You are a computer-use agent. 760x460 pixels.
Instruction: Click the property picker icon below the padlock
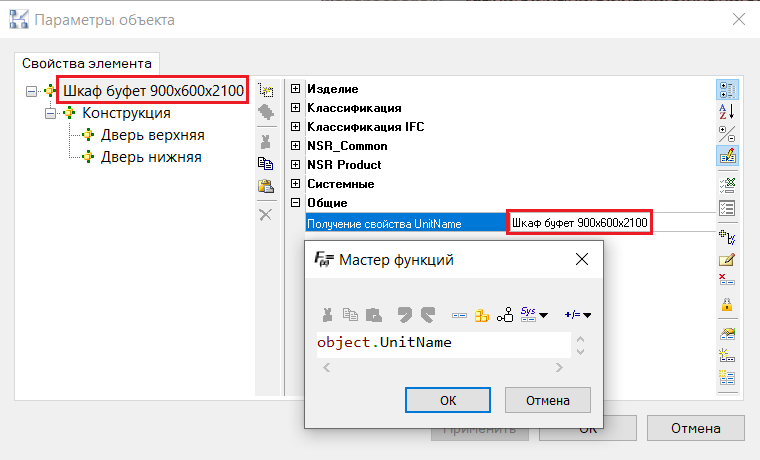pos(727,333)
